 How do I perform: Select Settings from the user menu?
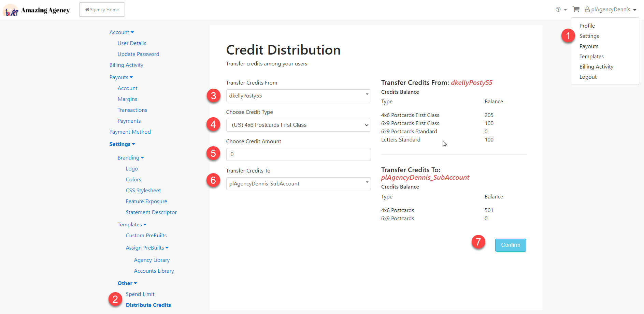pyautogui.click(x=589, y=36)
